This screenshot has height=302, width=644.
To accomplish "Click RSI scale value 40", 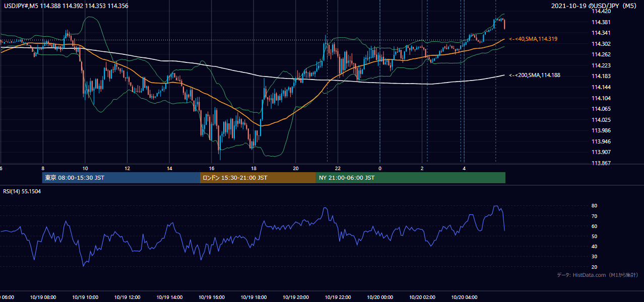I will coord(594,246).
